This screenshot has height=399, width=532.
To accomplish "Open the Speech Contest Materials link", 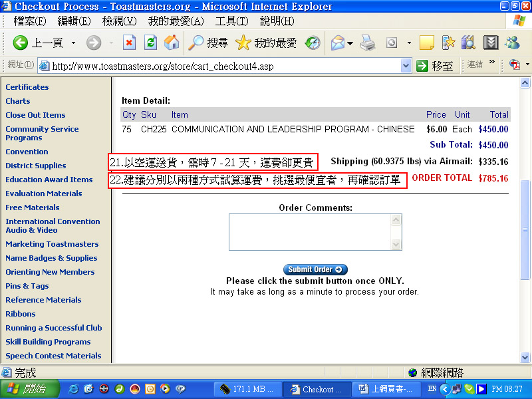I will [x=53, y=356].
